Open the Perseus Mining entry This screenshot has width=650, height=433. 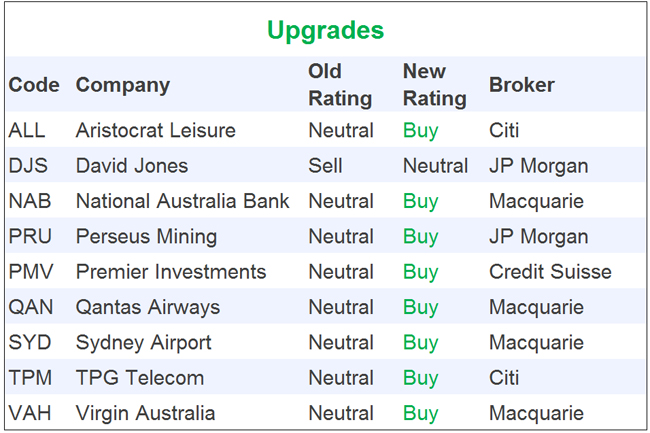tap(146, 237)
